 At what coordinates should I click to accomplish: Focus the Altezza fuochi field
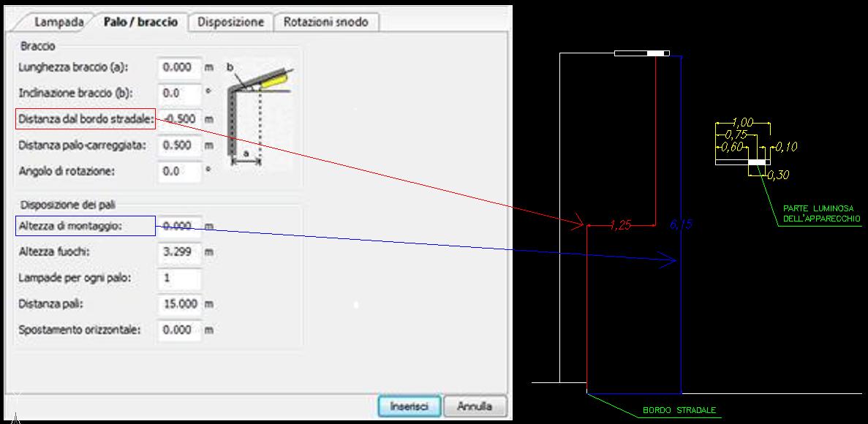coord(178,252)
